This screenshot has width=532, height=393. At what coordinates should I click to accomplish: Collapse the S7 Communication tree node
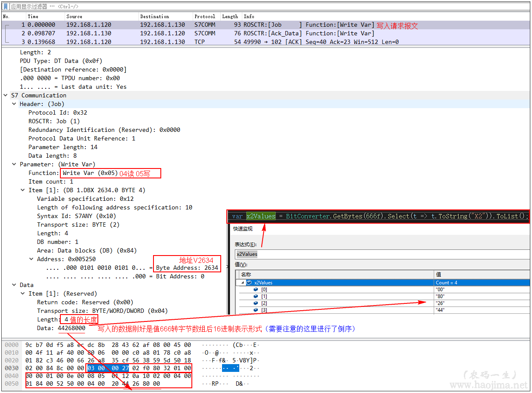5,95
